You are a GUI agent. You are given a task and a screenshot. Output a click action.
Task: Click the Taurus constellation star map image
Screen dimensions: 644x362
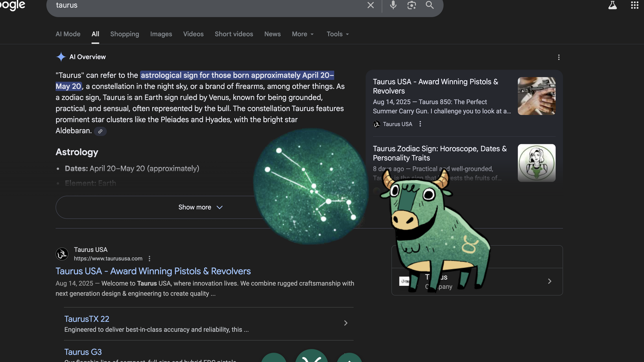click(311, 186)
